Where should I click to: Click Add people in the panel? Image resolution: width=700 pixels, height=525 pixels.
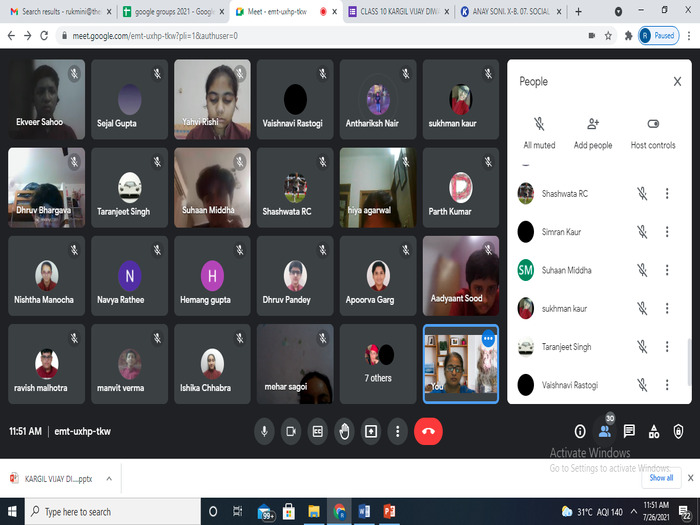593,133
